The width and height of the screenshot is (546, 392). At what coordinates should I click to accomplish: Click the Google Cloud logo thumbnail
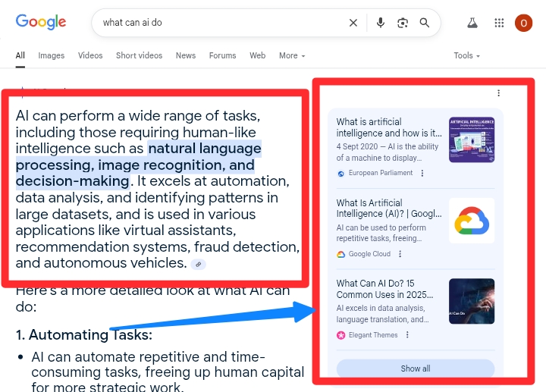(472, 221)
